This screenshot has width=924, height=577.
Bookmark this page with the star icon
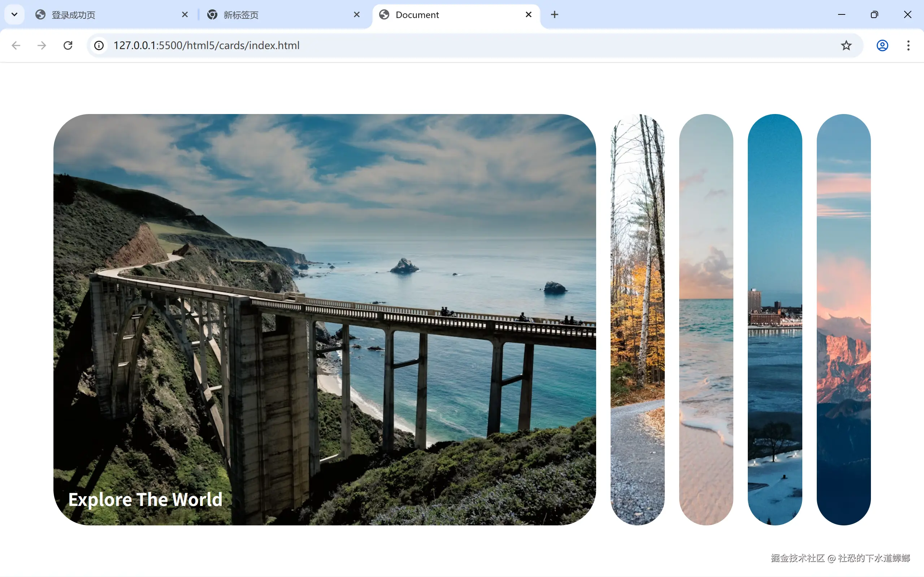click(x=846, y=45)
